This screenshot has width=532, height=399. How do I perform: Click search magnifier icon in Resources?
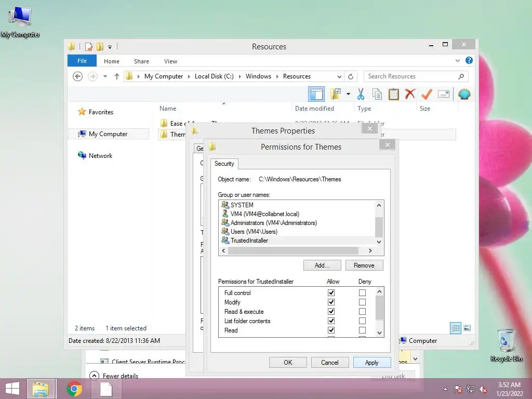tap(461, 76)
